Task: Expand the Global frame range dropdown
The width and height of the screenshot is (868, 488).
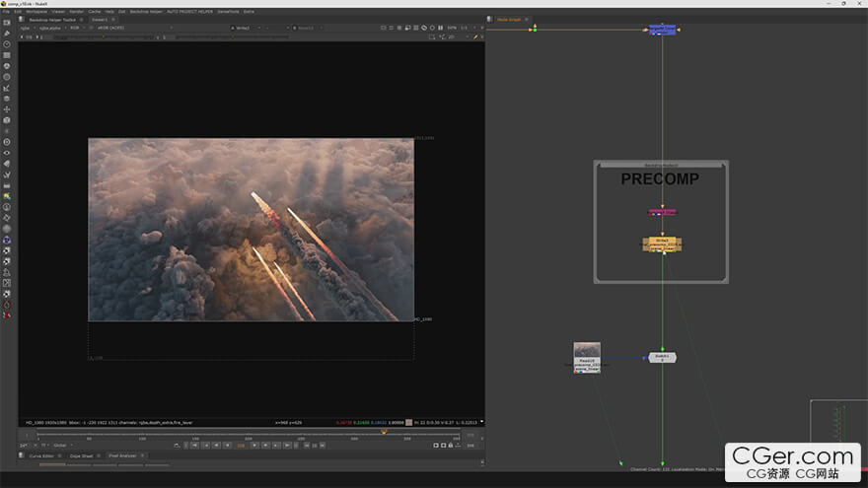Action: click(x=63, y=445)
